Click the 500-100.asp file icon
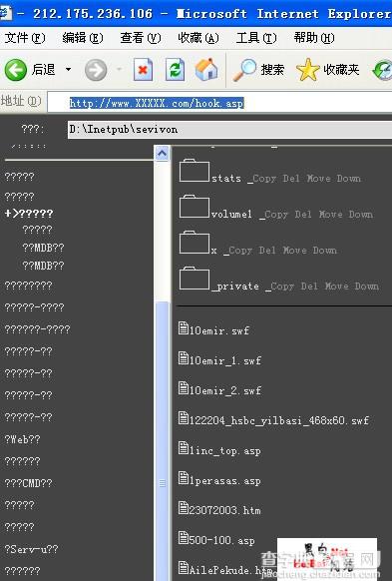Viewport: 392px width, 581px height. (x=184, y=538)
